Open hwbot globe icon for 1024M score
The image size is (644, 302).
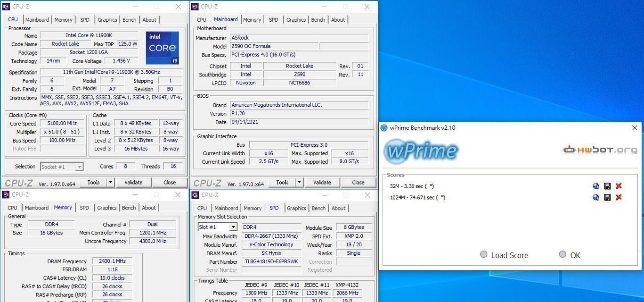pyautogui.click(x=596, y=197)
